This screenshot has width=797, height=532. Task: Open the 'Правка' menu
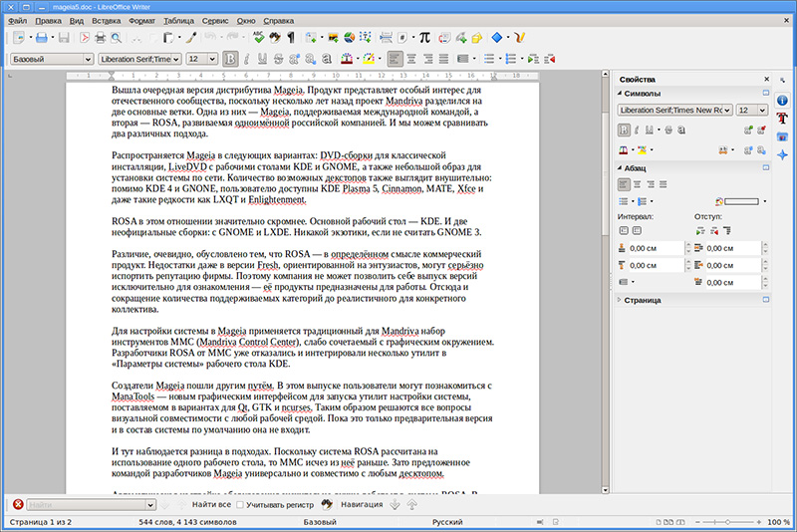click(48, 21)
